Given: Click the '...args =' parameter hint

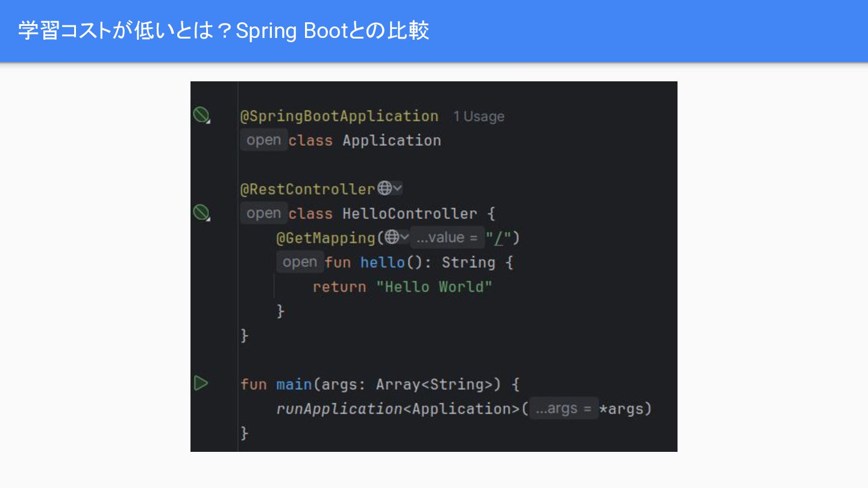Looking at the screenshot, I should (564, 408).
